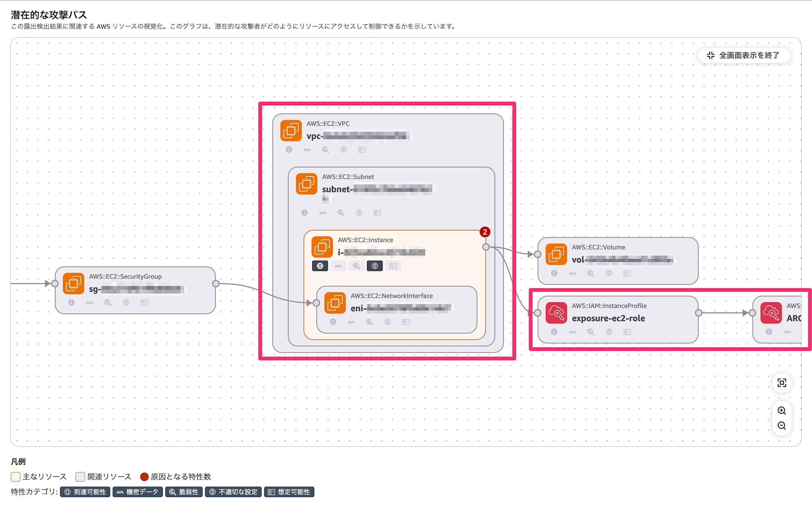
Task: Select the EC2 Instance node icon
Action: 322,247
